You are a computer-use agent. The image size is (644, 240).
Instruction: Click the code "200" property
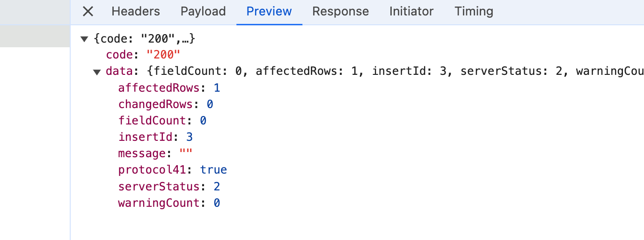(143, 55)
